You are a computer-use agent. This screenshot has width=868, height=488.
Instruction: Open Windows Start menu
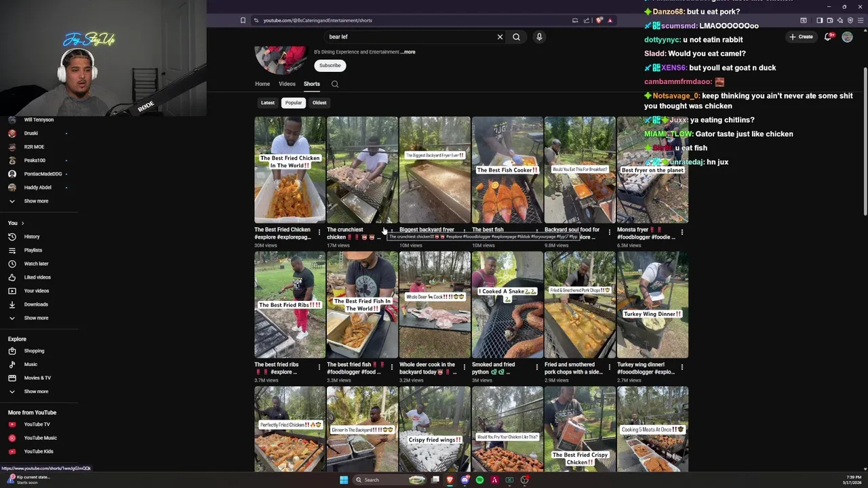click(x=344, y=480)
